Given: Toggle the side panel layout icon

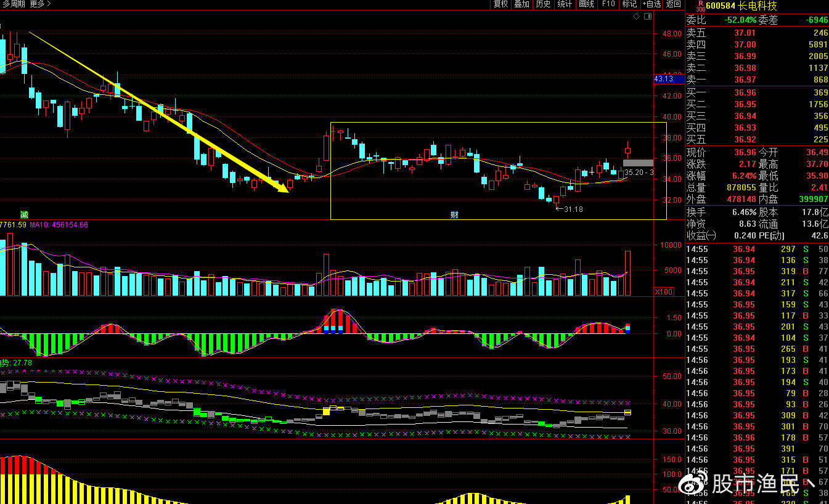Looking at the screenshot, I should pos(647,17).
